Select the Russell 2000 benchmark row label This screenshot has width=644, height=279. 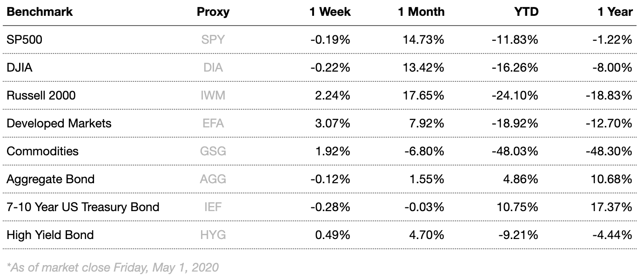tap(41, 95)
